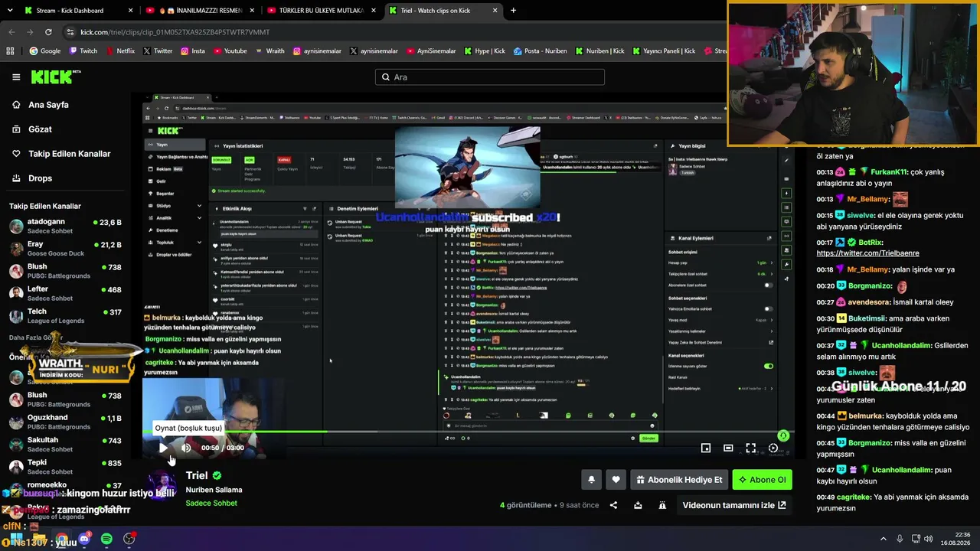Image resolution: width=980 pixels, height=551 pixels.
Task: Open the Twitch bookmark
Action: [x=83, y=51]
